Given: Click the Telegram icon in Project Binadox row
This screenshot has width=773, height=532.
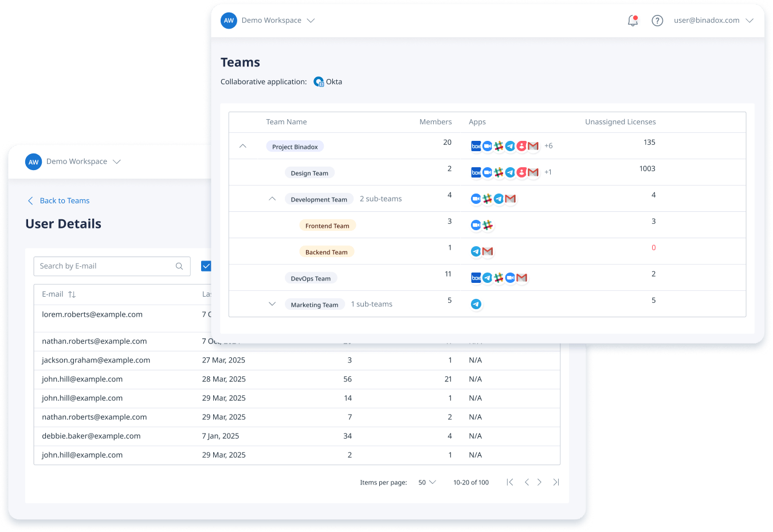Looking at the screenshot, I should click(x=510, y=146).
